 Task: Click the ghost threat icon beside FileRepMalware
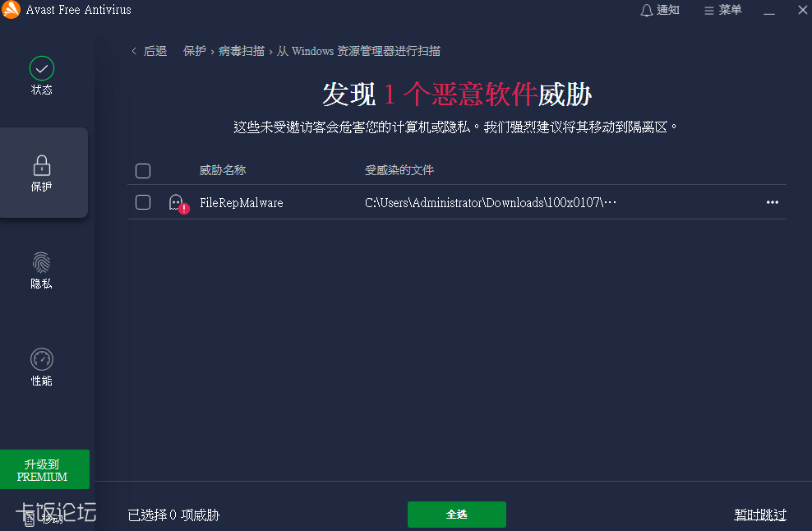click(177, 203)
